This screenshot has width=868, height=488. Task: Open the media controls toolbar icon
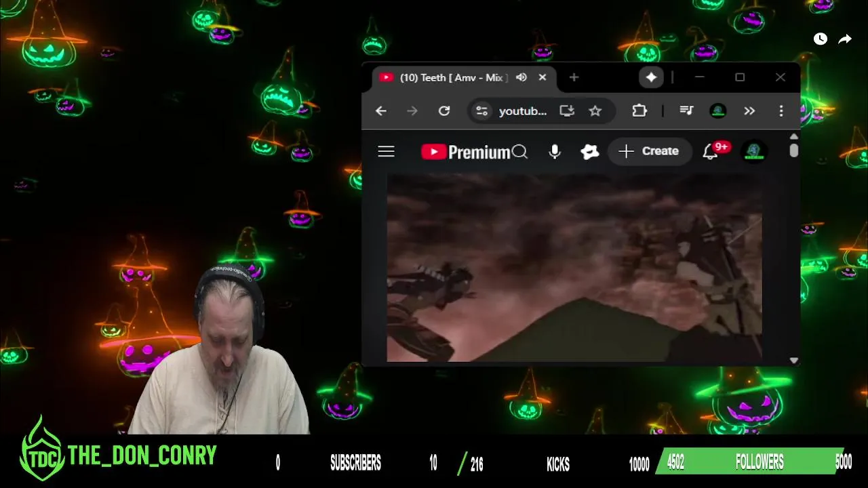[686, 111]
